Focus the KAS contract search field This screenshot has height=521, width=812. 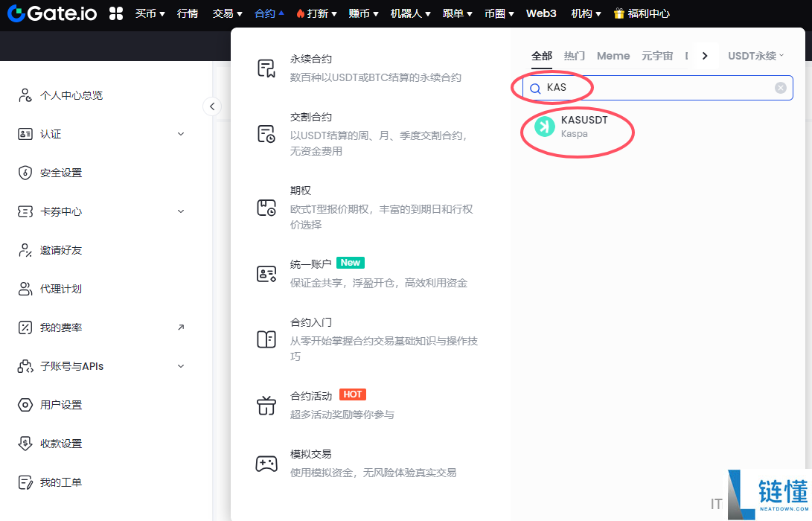tap(658, 88)
